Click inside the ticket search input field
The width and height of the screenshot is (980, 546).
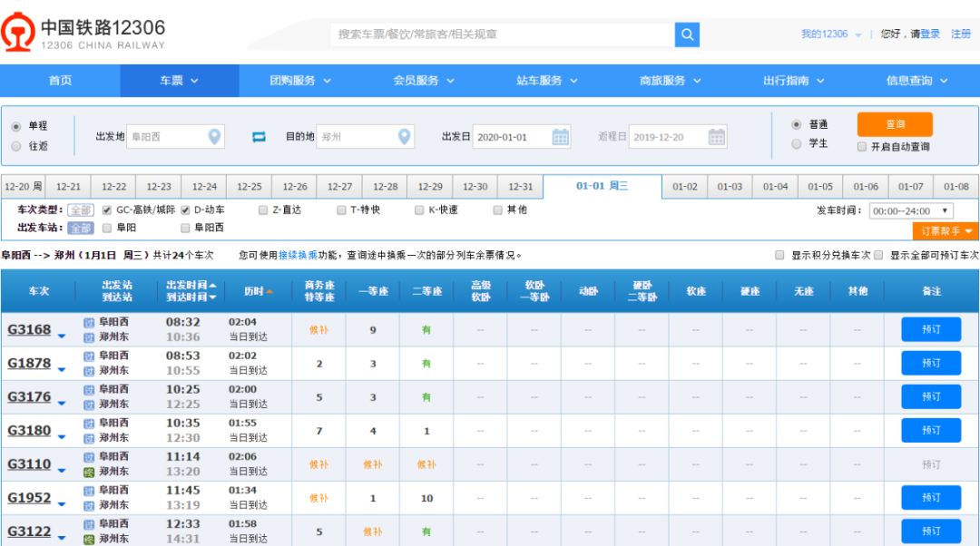(499, 34)
